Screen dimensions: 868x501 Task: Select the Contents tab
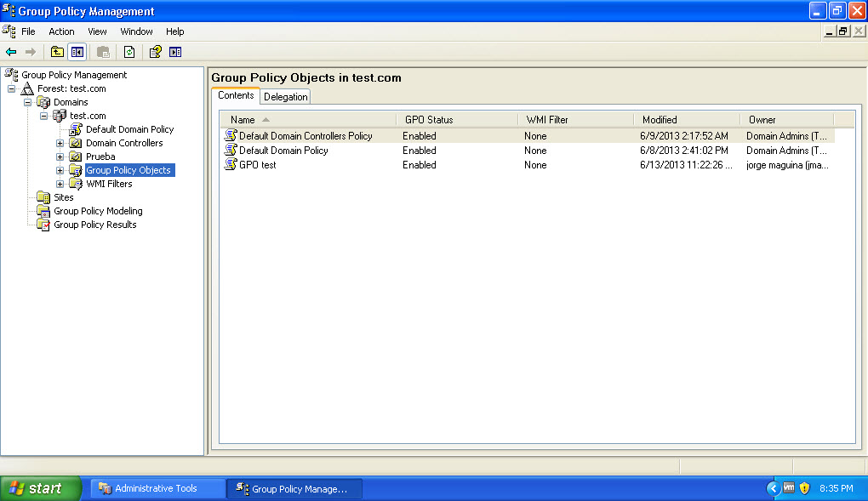[236, 95]
